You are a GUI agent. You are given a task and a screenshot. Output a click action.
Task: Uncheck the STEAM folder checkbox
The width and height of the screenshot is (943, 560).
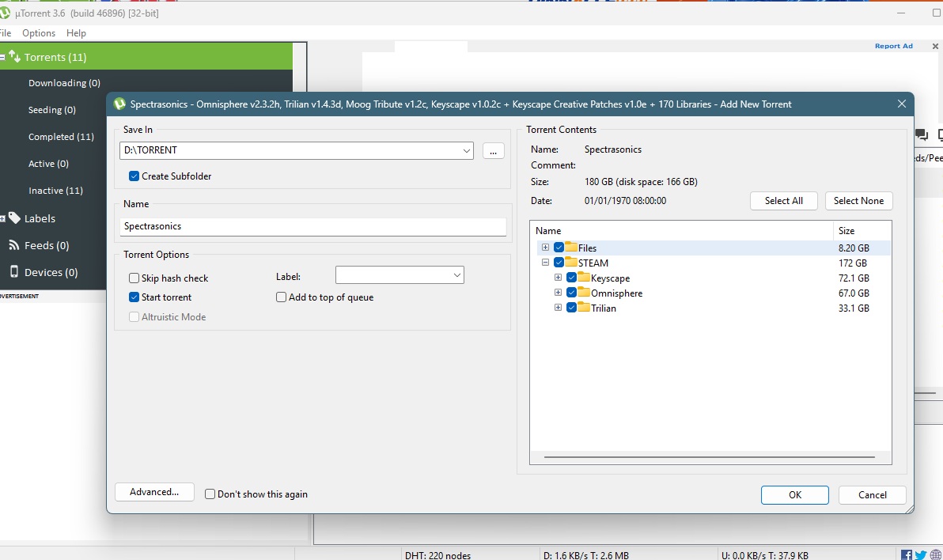coord(559,263)
